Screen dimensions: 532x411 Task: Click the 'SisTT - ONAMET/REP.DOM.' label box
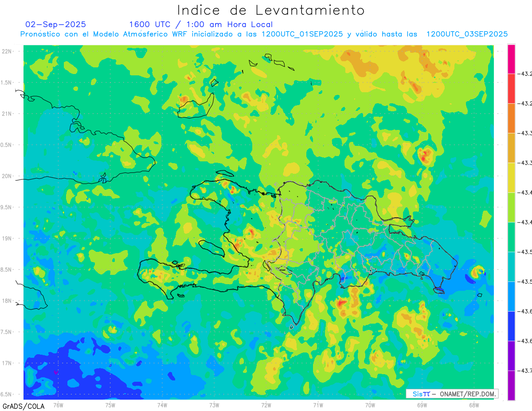pos(452,394)
